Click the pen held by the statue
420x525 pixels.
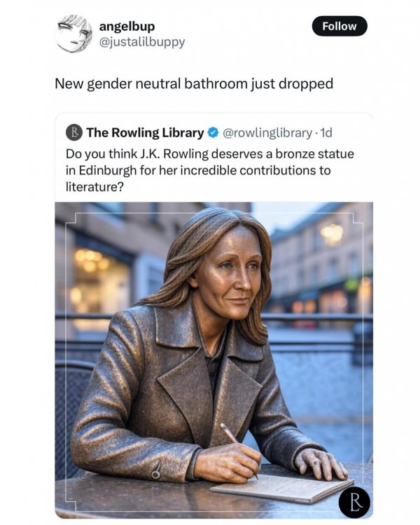[239, 450]
